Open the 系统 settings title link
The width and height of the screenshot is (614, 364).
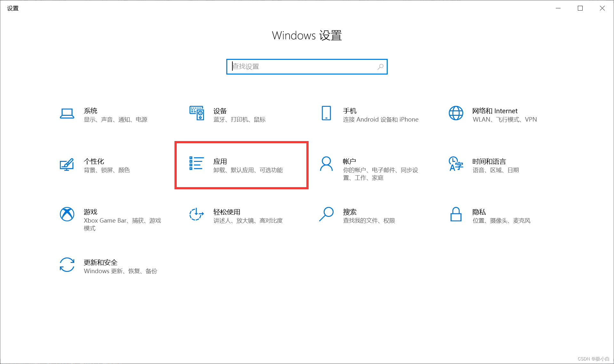tap(91, 111)
